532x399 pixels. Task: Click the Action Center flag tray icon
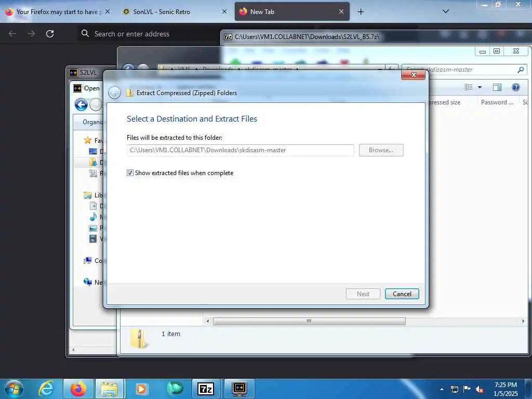tap(467, 389)
